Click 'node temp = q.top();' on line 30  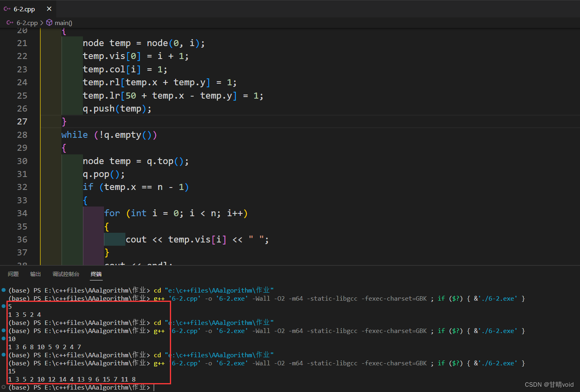136,161
